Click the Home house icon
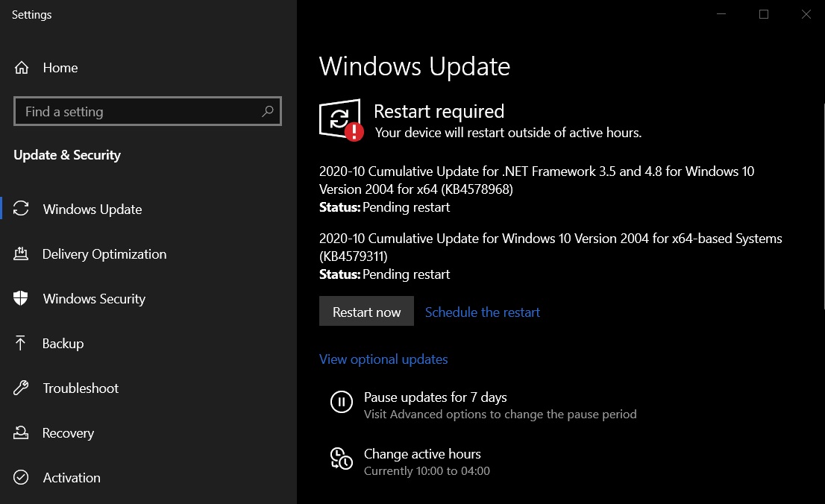 tap(22, 68)
